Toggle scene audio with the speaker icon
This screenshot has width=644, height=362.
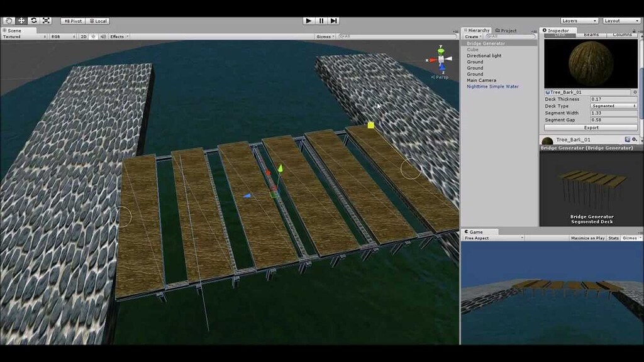(104, 36)
